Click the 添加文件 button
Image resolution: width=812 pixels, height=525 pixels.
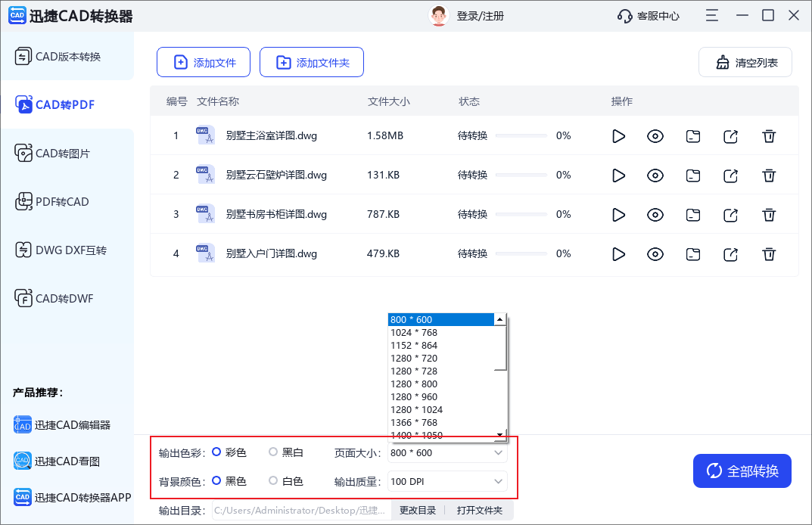(x=203, y=62)
